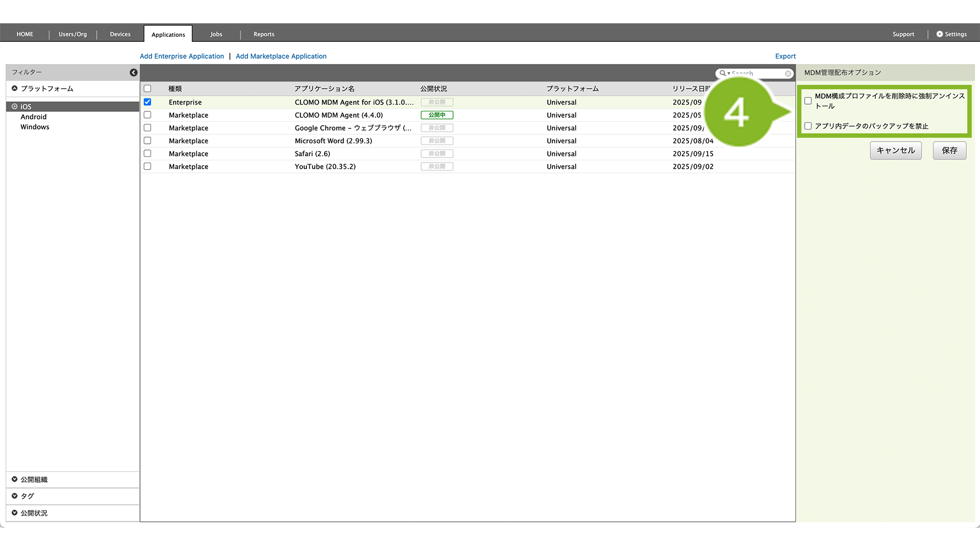
Task: Expand the 公開状況 filter section
Action: (x=34, y=513)
